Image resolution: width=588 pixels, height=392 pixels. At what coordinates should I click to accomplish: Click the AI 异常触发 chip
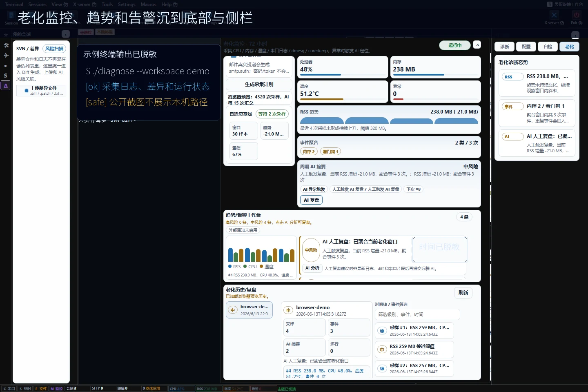[314, 189]
